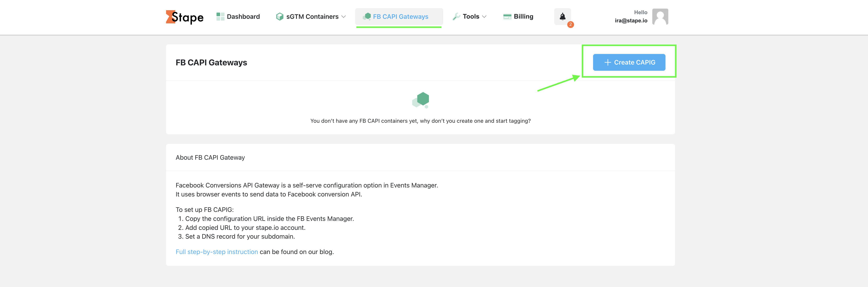Click the "Copy the configuration URL" step

click(270, 219)
